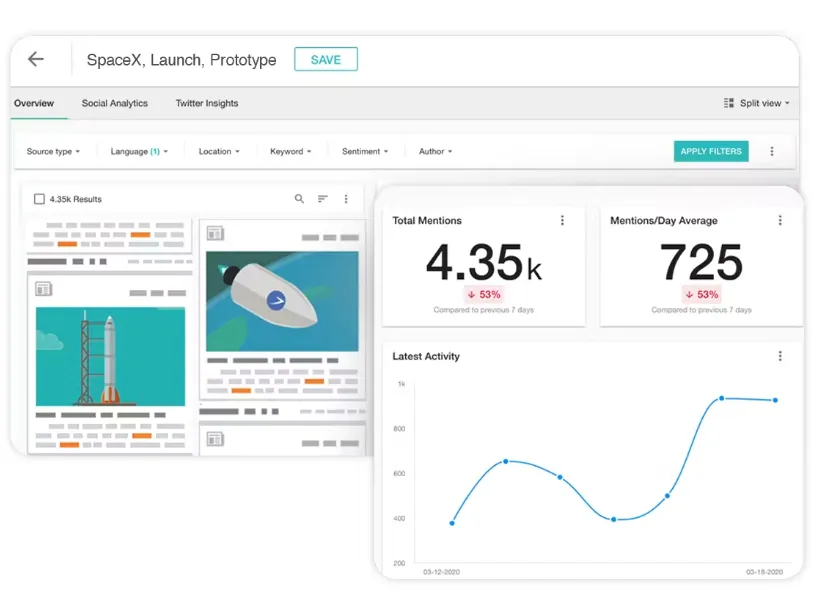834x609 pixels.
Task: Expand the Keyword filter
Action: click(290, 152)
